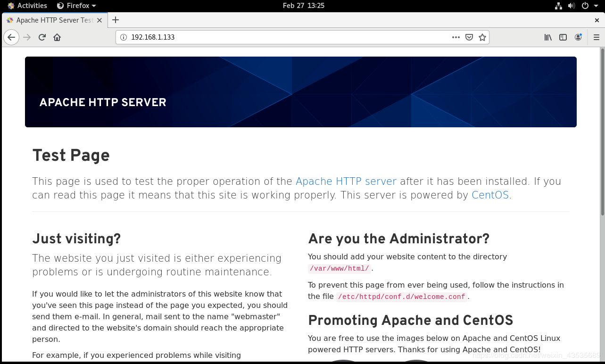605x364 pixels.
Task: Show site information for 192.168.1.133
Action: coord(124,37)
